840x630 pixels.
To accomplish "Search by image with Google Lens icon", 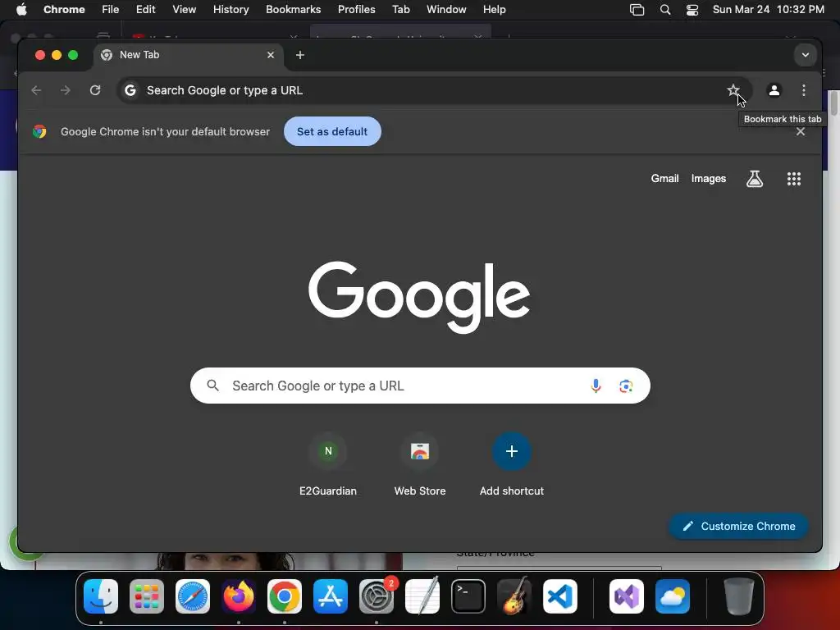I will tap(626, 386).
